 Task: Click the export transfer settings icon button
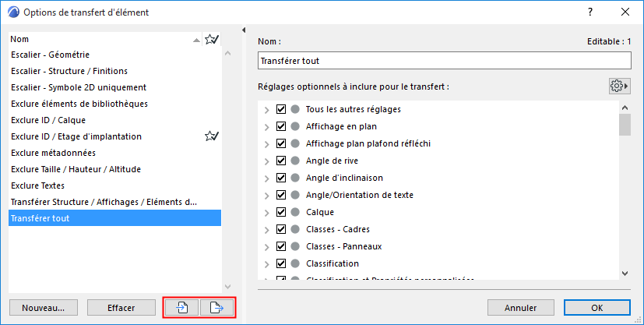coord(217,308)
